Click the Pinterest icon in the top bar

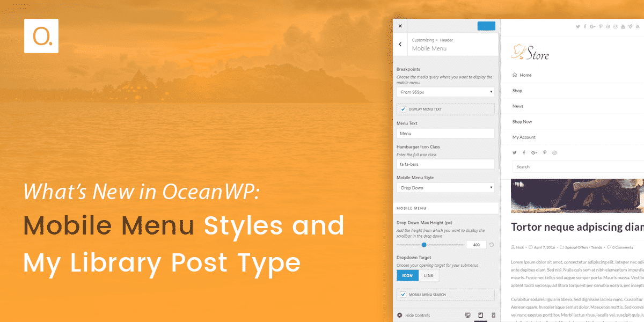pos(601,26)
